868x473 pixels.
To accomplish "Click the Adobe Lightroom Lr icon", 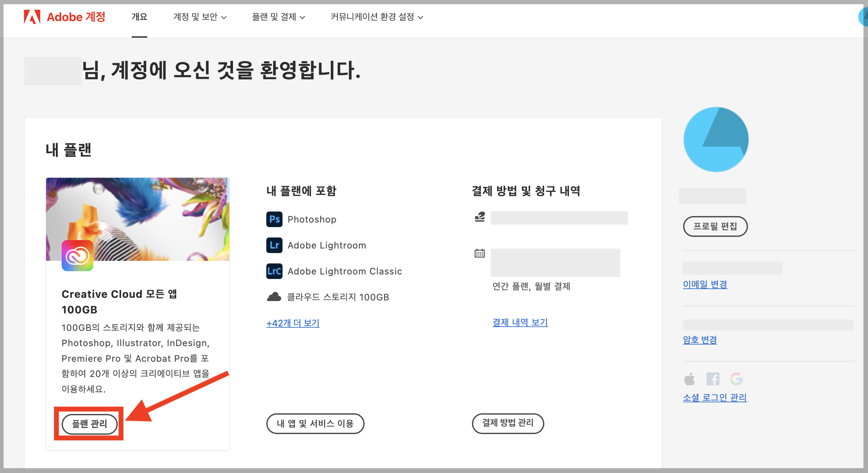I will point(274,245).
